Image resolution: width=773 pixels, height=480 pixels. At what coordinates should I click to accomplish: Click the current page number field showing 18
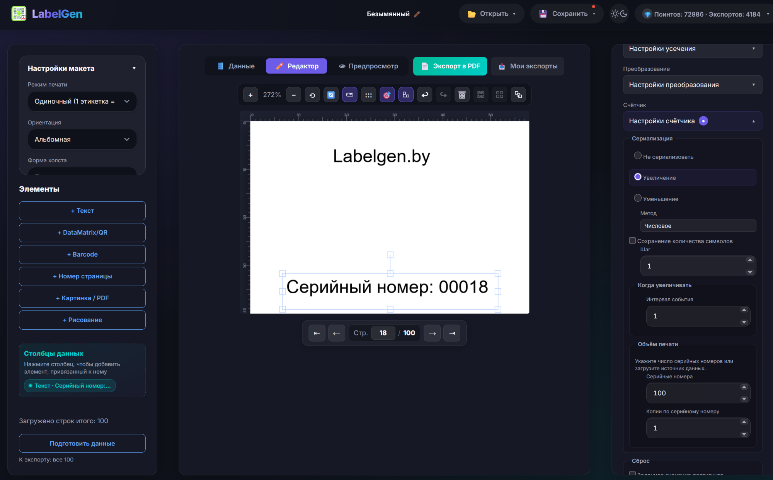[383, 333]
